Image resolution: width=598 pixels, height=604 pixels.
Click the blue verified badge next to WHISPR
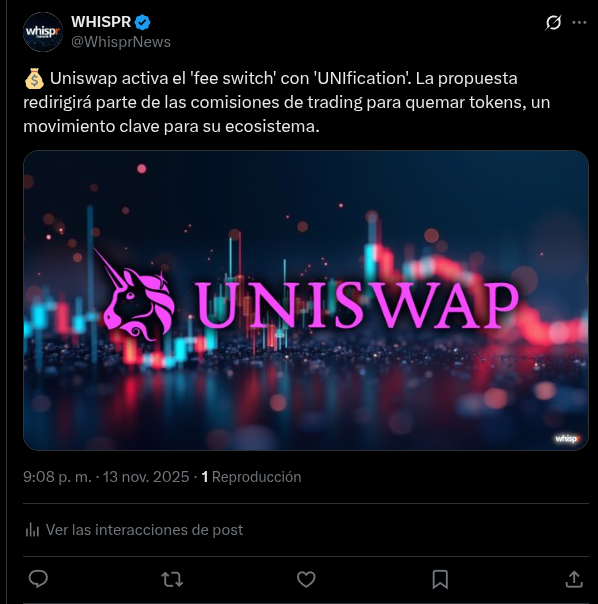142,22
